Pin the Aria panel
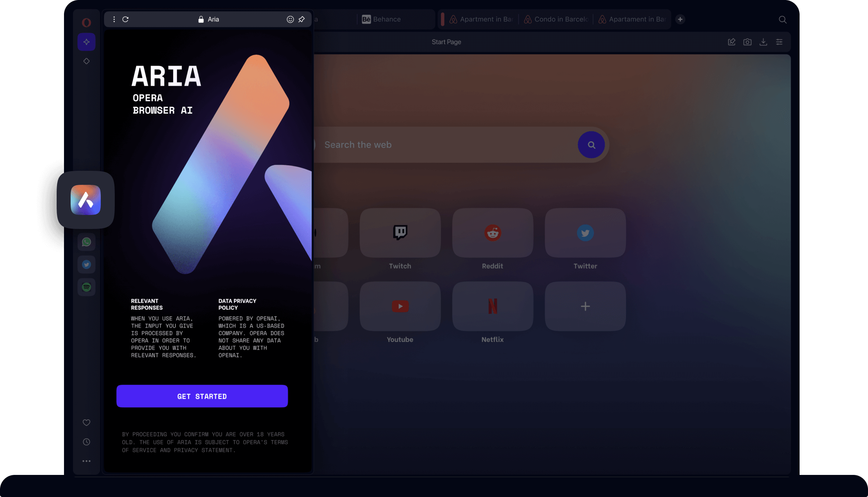Image resolution: width=868 pixels, height=497 pixels. point(302,19)
